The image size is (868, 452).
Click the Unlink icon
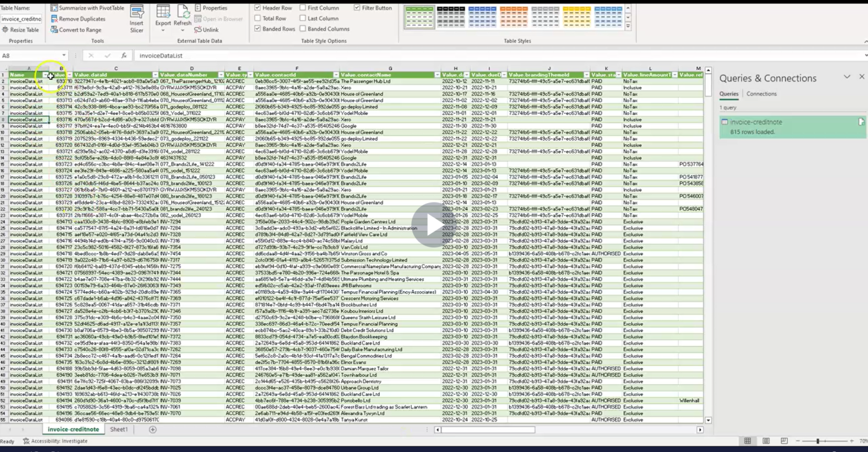[197, 29]
